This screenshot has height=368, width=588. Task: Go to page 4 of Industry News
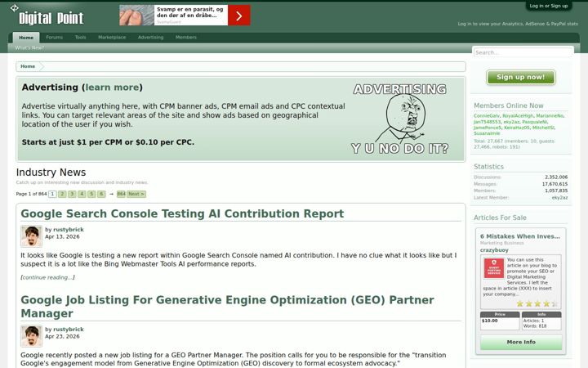[82, 194]
